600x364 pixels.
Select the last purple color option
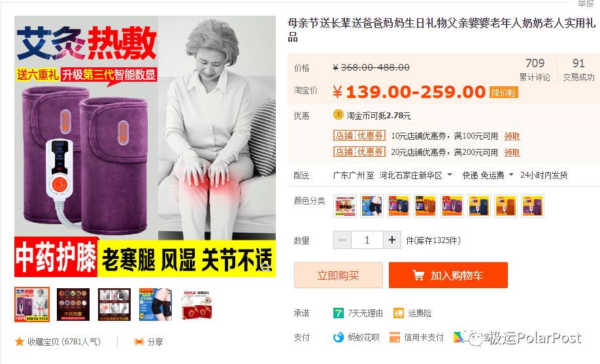[x=532, y=206]
